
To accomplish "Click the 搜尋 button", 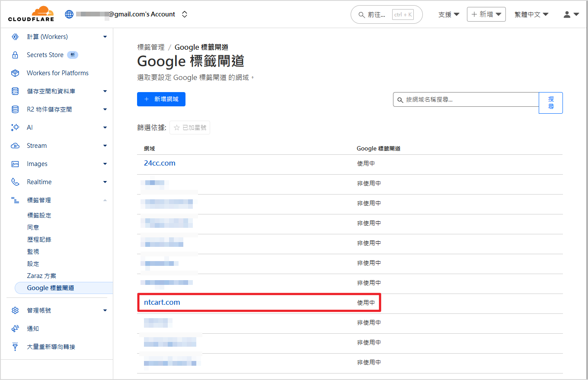I will tap(551, 103).
